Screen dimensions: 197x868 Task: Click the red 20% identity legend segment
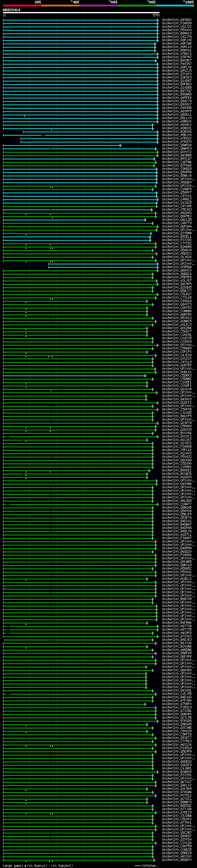22,6
